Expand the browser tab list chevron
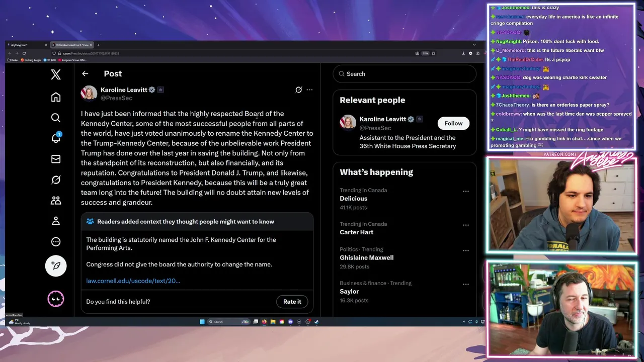This screenshot has width=644, height=362. pyautogui.click(x=474, y=45)
